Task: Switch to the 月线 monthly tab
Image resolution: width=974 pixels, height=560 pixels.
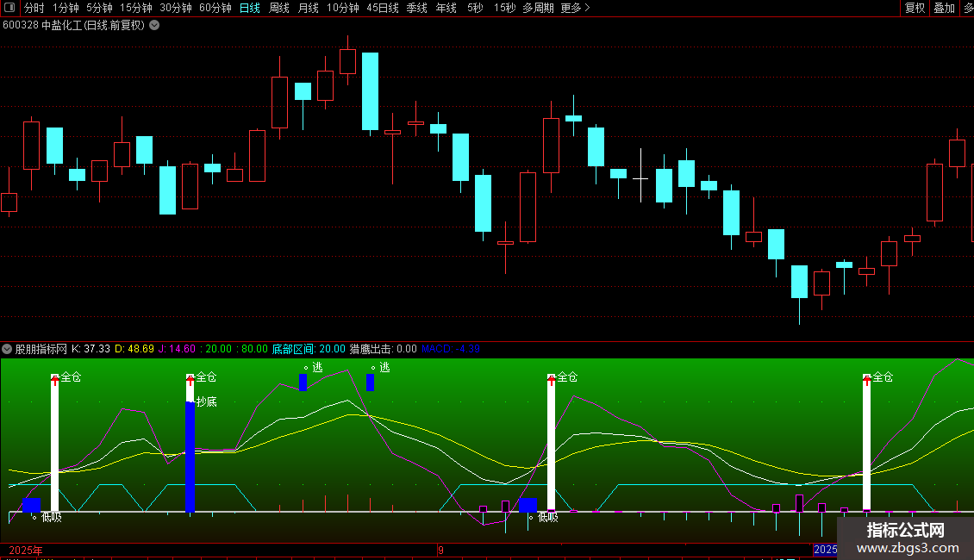Action: [x=308, y=8]
